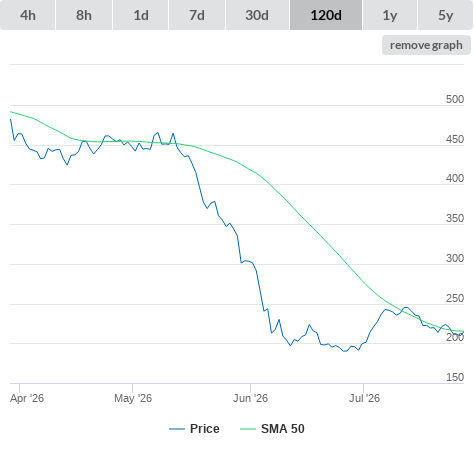
Task: Click the 150 price axis label
Action: point(455,377)
